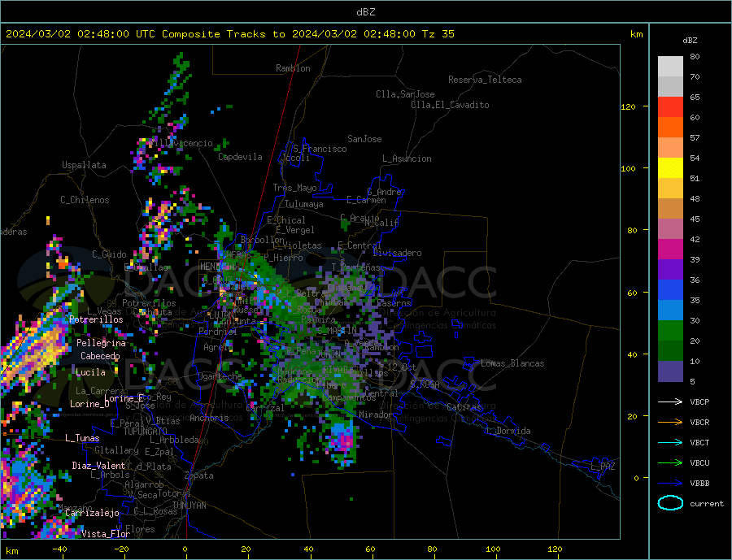Click the 'Tulumaya' map label
Viewport: 732px width, 560px height.
[x=304, y=204]
